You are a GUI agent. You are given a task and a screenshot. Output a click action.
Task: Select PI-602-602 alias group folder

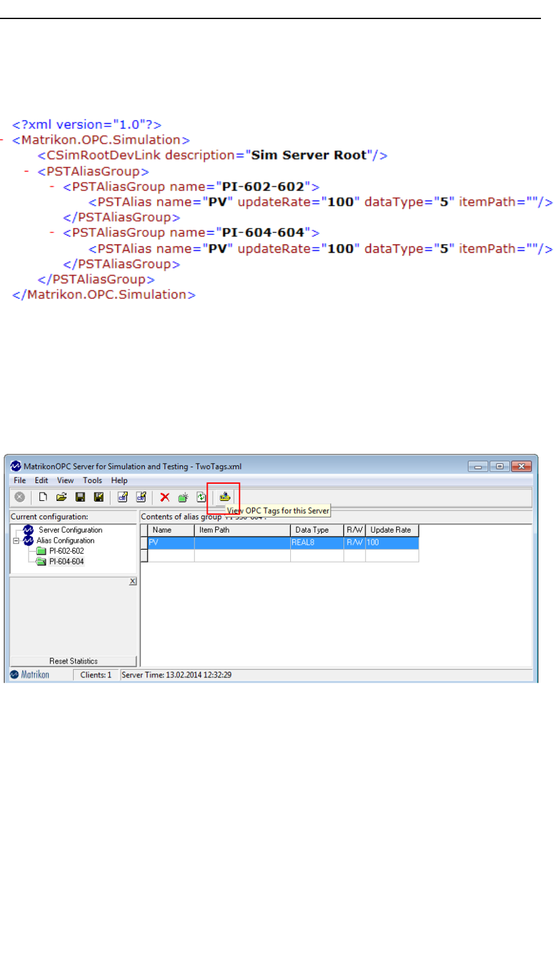[x=66, y=551]
